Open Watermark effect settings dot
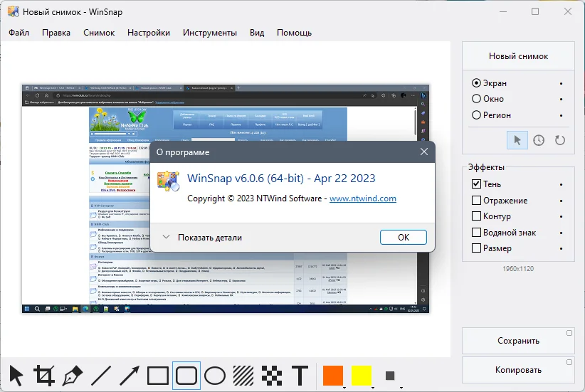Image resolution: width=585 pixels, height=392 pixels. pos(561,233)
